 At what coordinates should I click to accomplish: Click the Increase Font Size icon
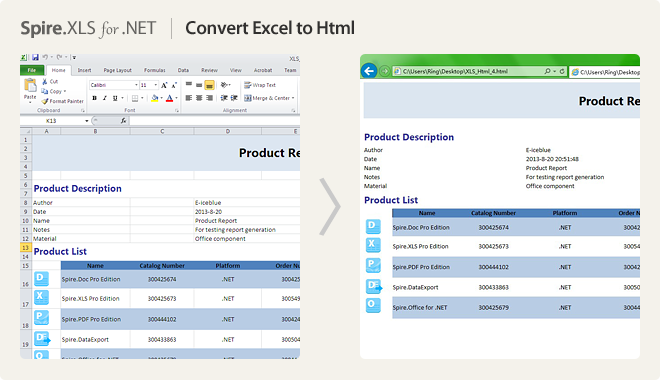(x=164, y=85)
